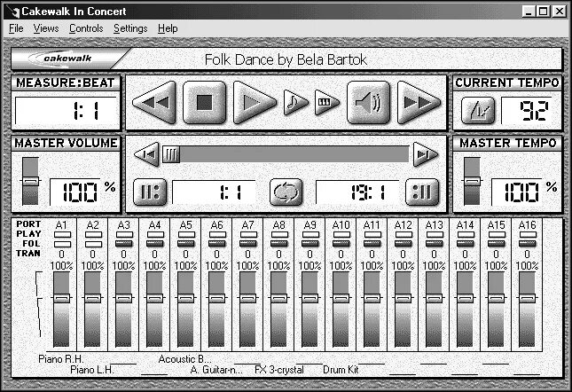572x392 pixels.
Task: Click the metronome icon next to tempo 92
Action: (x=478, y=110)
